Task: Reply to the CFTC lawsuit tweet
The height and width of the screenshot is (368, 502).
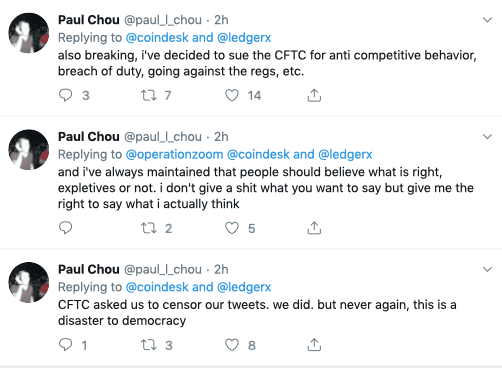Action: (65, 95)
